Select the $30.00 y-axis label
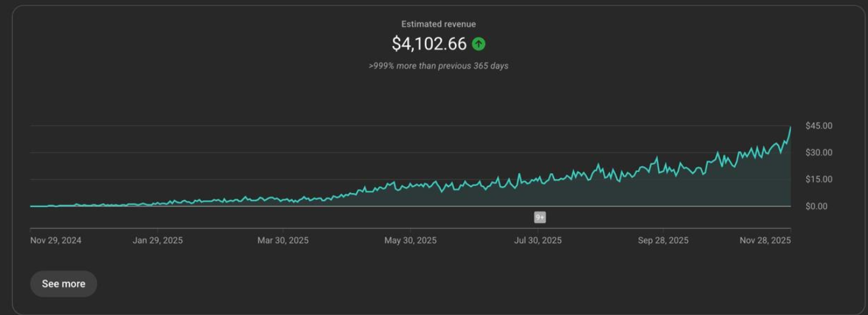Image resolution: width=868 pixels, height=315 pixels. tap(819, 153)
